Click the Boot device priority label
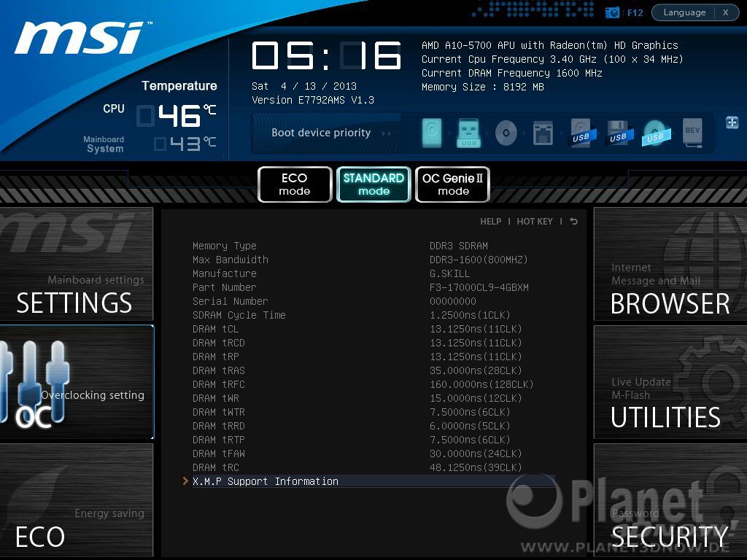The height and width of the screenshot is (560, 747). pyautogui.click(x=321, y=133)
